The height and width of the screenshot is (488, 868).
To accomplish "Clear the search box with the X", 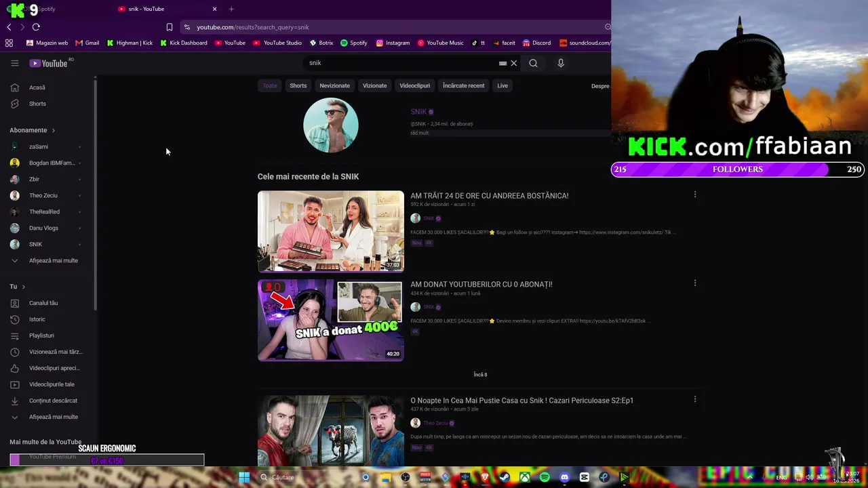I will point(514,63).
